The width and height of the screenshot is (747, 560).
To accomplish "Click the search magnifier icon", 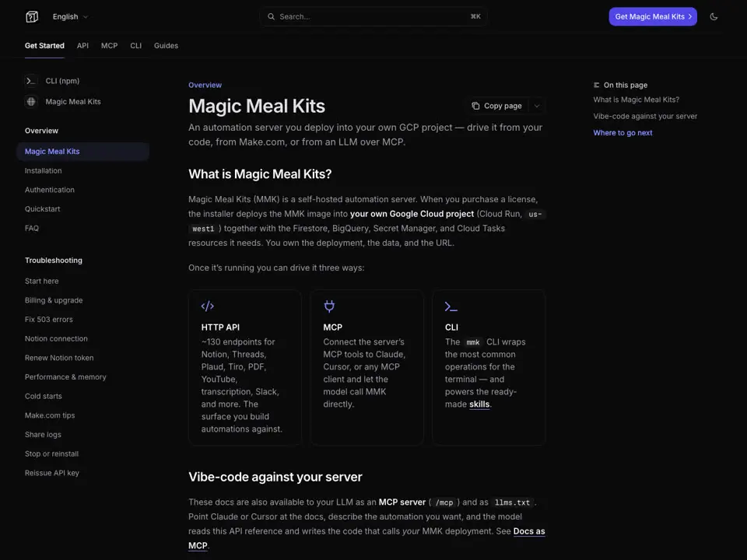I will tap(271, 16).
